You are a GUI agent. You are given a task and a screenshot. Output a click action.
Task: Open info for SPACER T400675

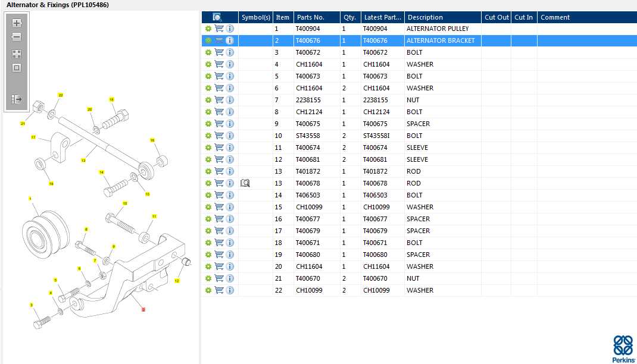tap(230, 124)
